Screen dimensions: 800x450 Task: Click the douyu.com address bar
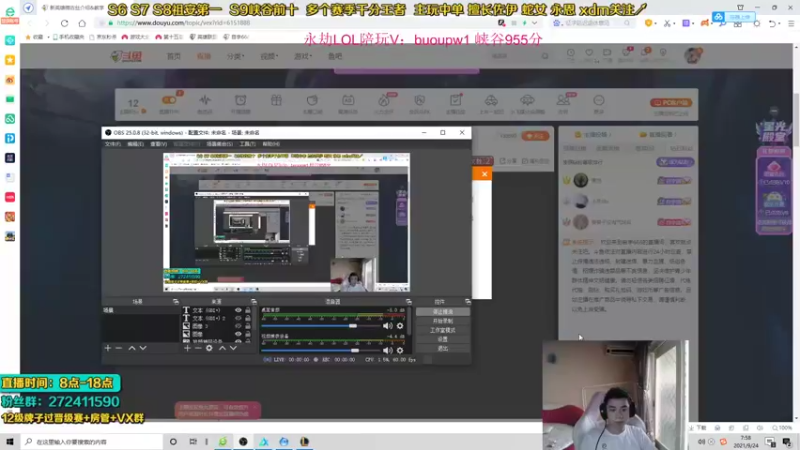click(x=301, y=23)
